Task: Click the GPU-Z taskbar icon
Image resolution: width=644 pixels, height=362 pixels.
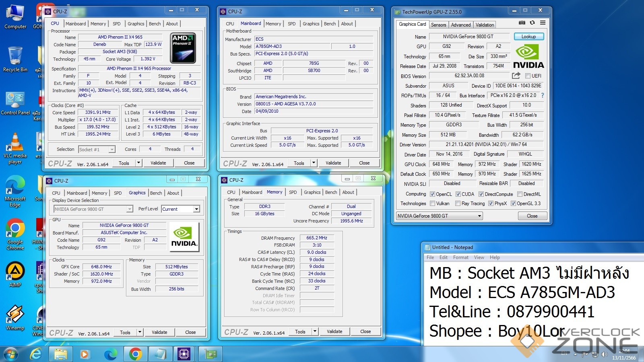Action: 211,354
